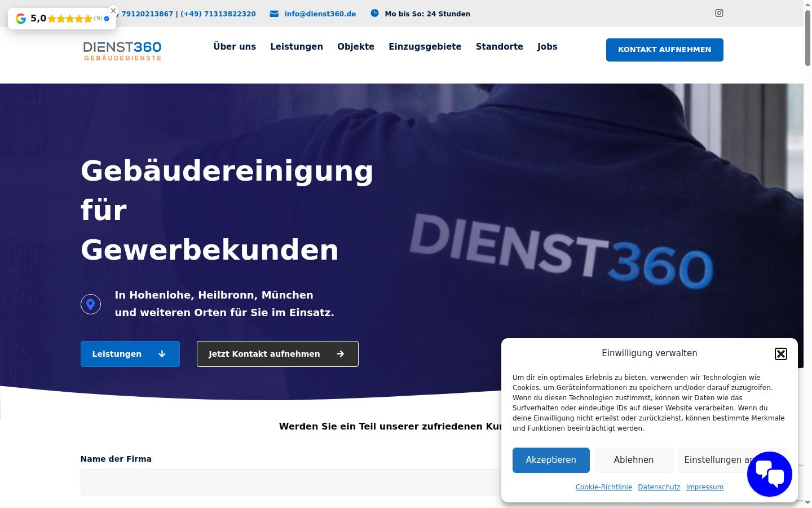Click the Mo bis So: 24 Stunden text
The image size is (812, 508).
tap(427, 14)
